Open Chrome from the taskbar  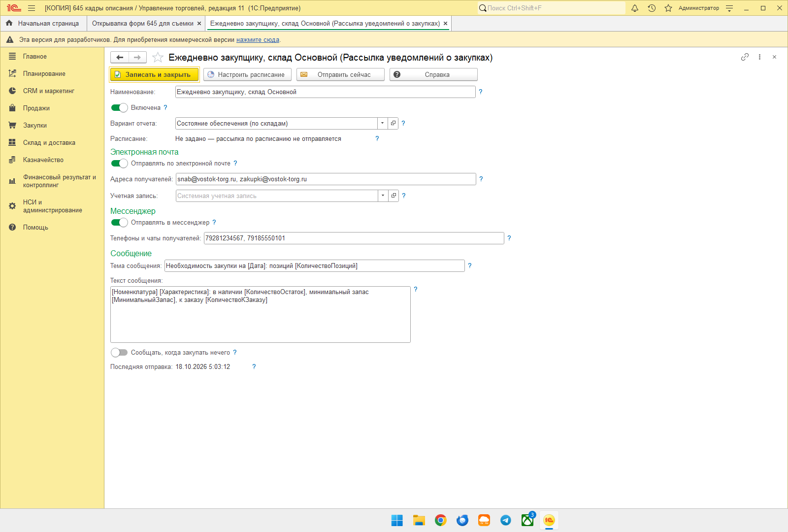441,520
